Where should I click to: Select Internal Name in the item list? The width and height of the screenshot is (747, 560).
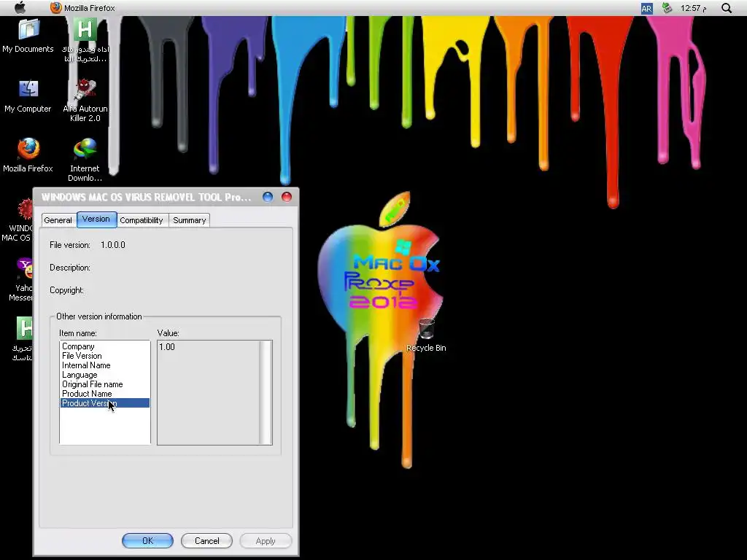105,365
